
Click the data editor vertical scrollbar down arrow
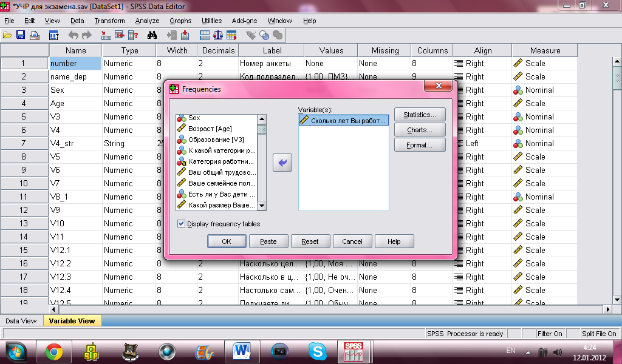617,300
